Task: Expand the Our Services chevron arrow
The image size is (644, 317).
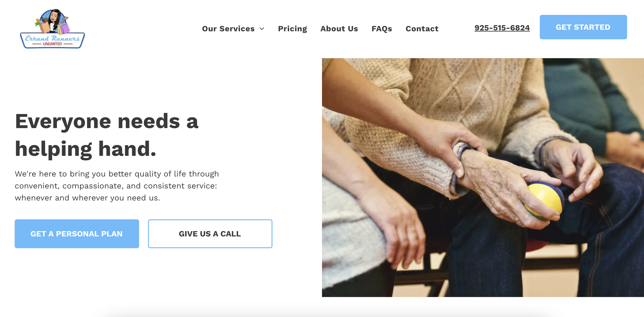Action: click(262, 29)
